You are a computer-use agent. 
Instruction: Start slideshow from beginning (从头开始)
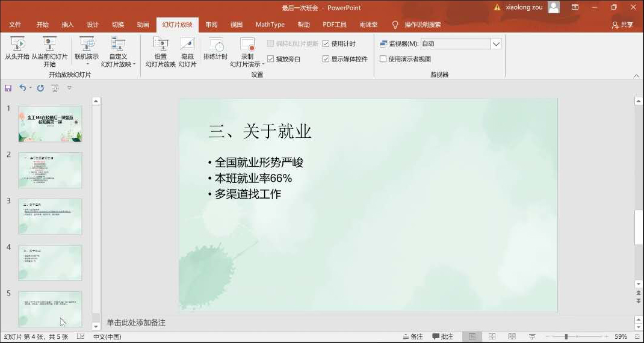pyautogui.click(x=17, y=48)
